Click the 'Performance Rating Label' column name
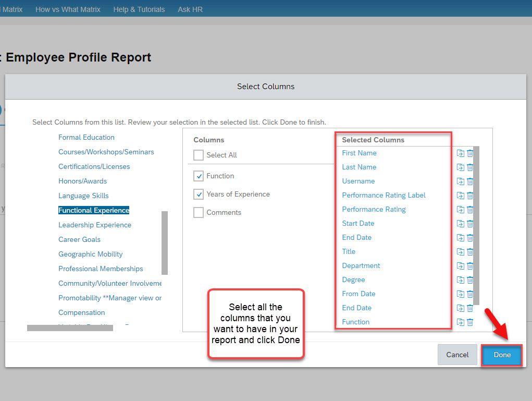This screenshot has width=532, height=401. tap(383, 195)
